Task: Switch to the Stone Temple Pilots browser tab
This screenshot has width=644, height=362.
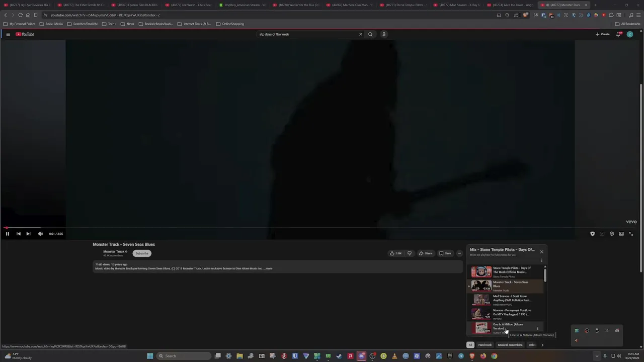Action: click(403, 5)
